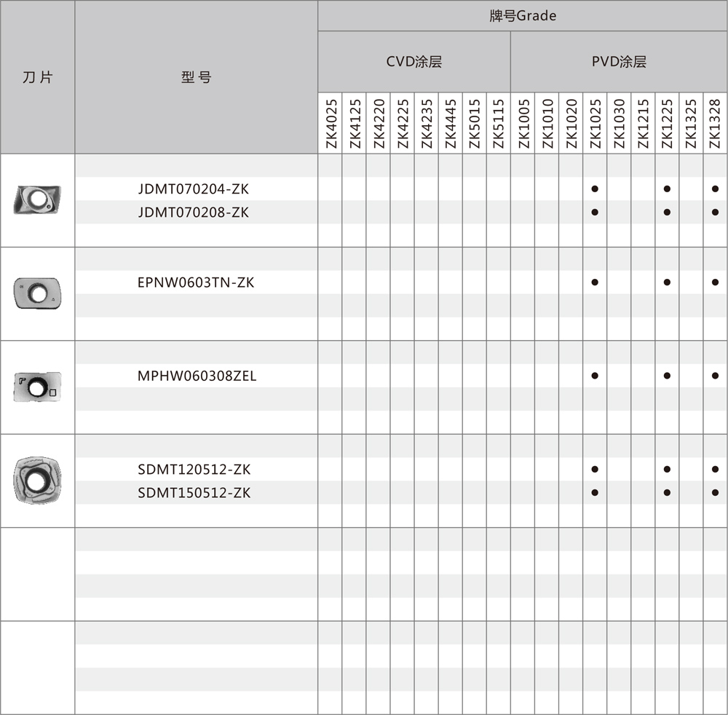Click the ZK5115 column header
Screen dimensions: 728x715
[x=499, y=123]
